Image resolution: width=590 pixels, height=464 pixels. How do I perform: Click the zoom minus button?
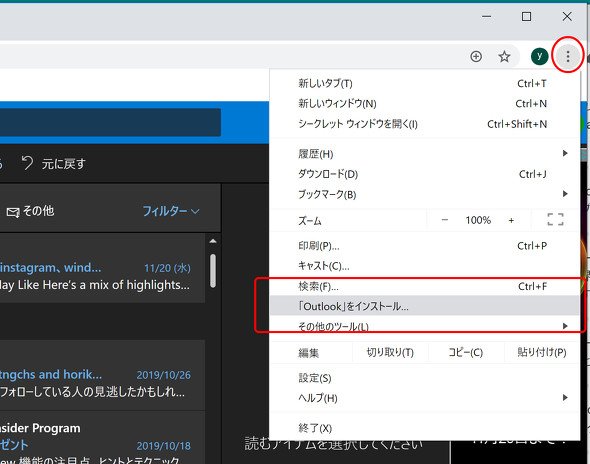[x=445, y=220]
